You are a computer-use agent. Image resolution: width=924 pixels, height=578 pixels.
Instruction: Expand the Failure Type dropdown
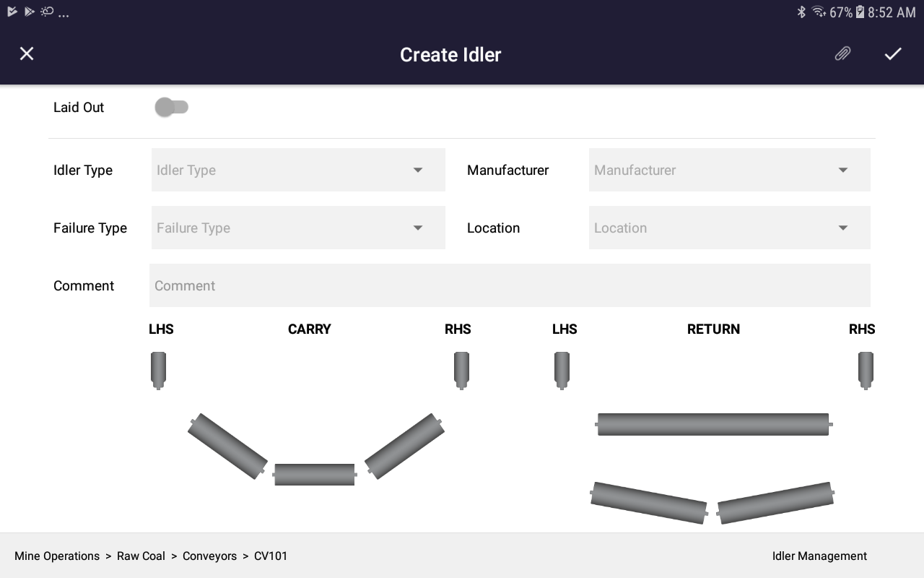[x=298, y=228]
